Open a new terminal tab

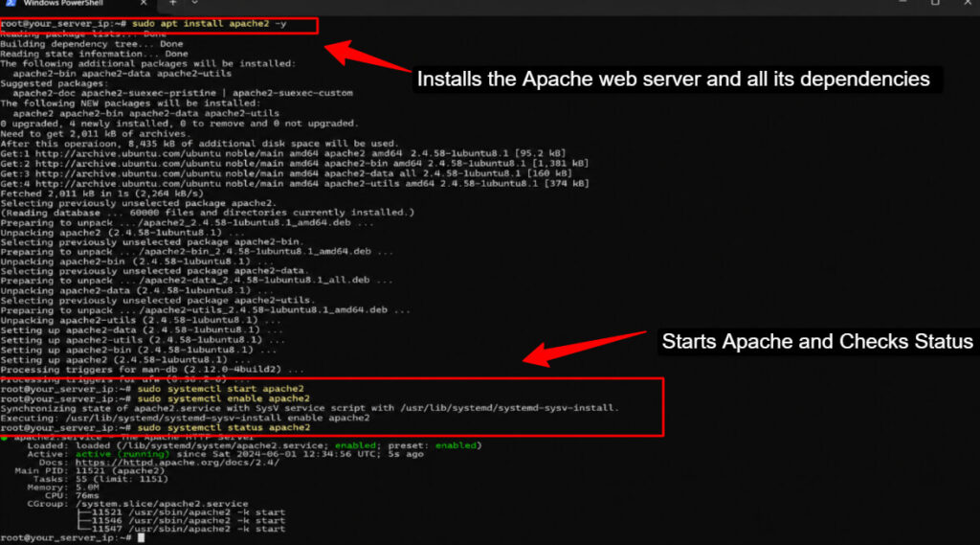pyautogui.click(x=173, y=3)
